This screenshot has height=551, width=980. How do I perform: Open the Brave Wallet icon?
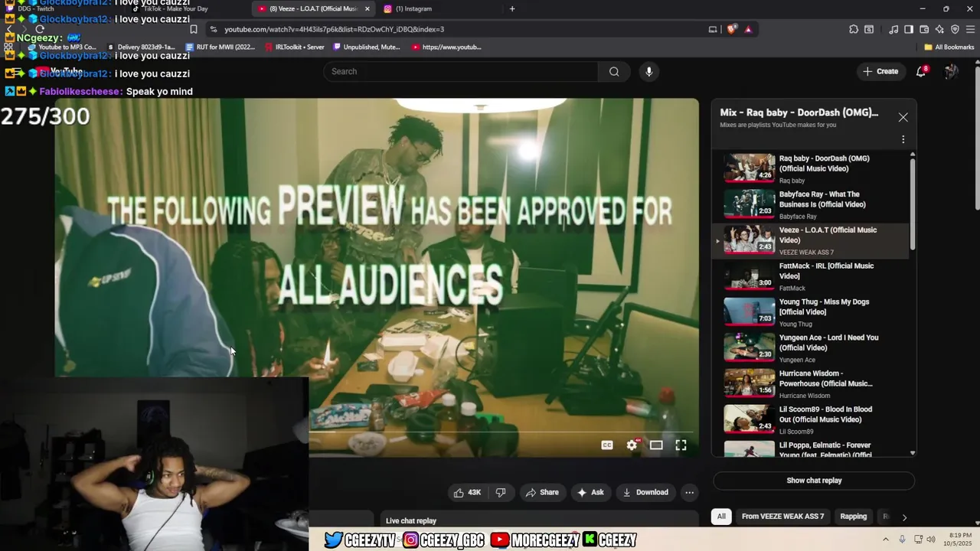point(924,29)
